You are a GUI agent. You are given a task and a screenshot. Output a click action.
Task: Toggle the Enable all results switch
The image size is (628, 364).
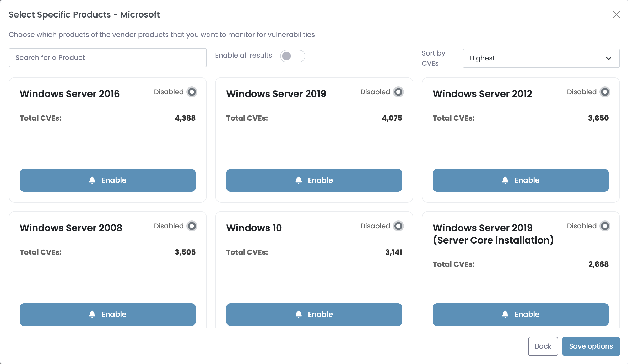(x=293, y=56)
